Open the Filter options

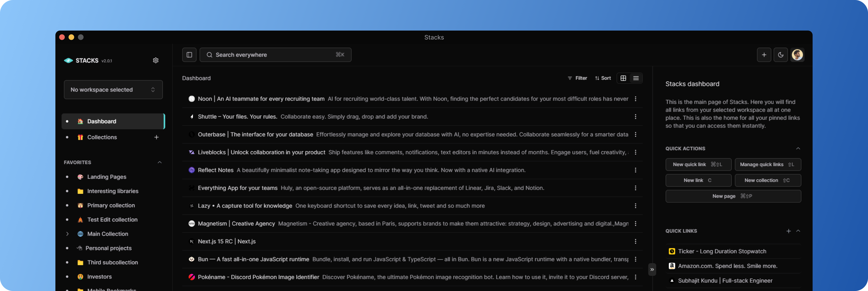(577, 78)
